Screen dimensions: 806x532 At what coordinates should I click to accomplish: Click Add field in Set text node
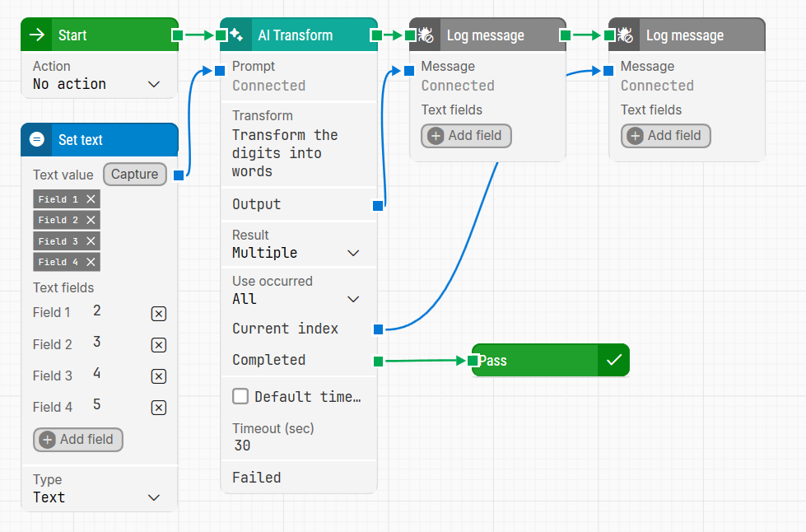pyautogui.click(x=78, y=440)
